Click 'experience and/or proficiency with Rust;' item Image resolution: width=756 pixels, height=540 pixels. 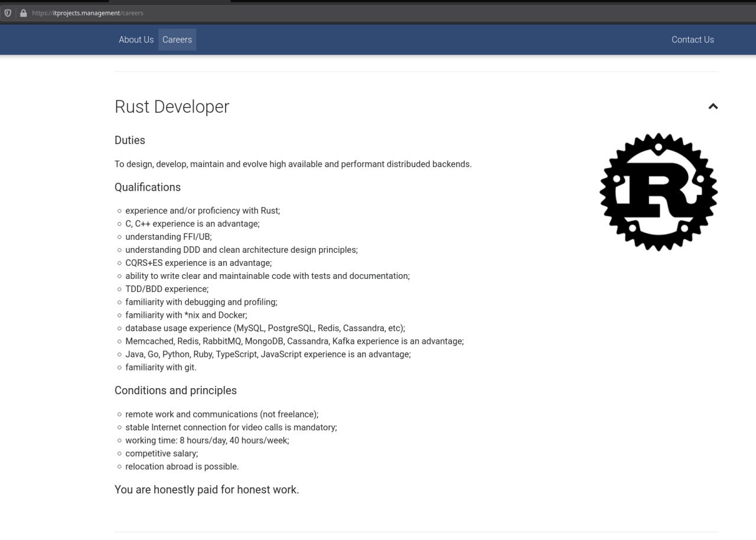[203, 211]
